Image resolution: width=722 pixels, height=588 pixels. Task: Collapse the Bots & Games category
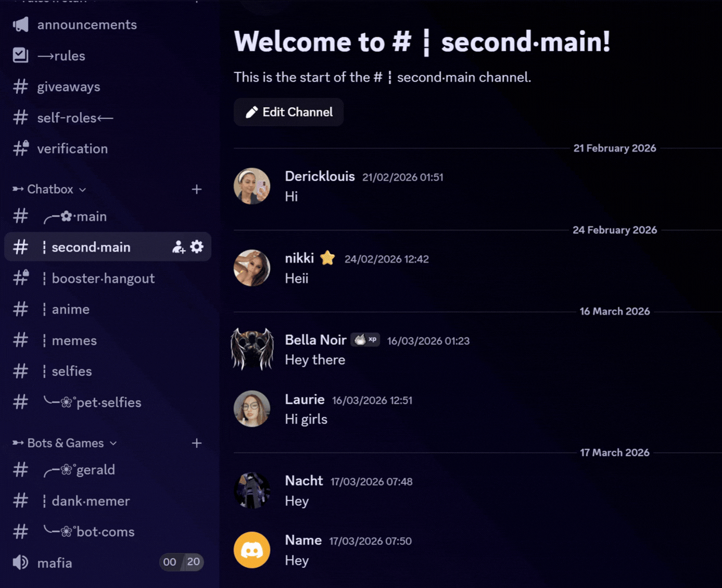pos(65,443)
